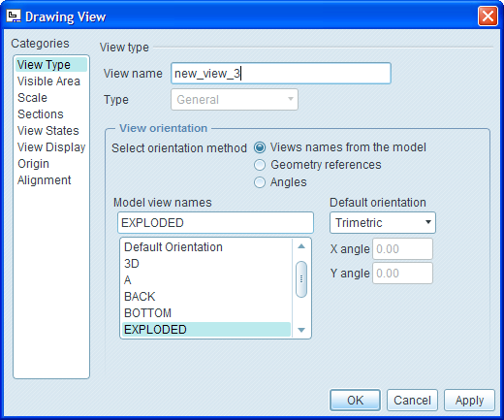Open the Type General dropdown
The image size is (504, 420).
pos(235,100)
